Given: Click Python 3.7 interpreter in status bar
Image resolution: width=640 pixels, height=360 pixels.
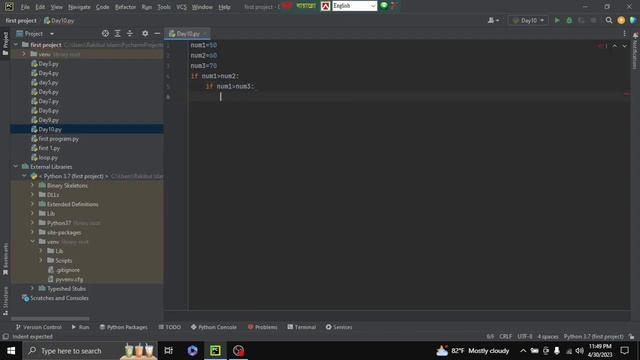Looking at the screenshot, I should [593, 337].
